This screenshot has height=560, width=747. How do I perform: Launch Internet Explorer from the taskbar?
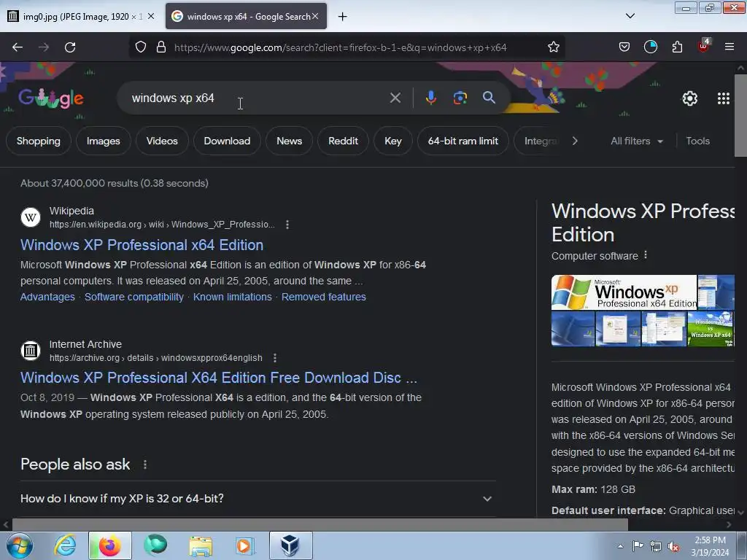click(65, 545)
